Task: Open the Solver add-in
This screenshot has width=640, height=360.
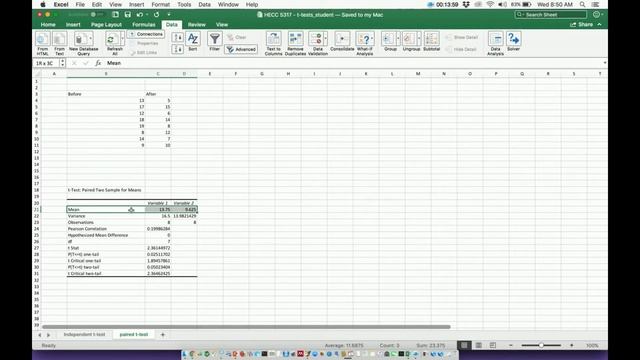Action: pos(513,42)
